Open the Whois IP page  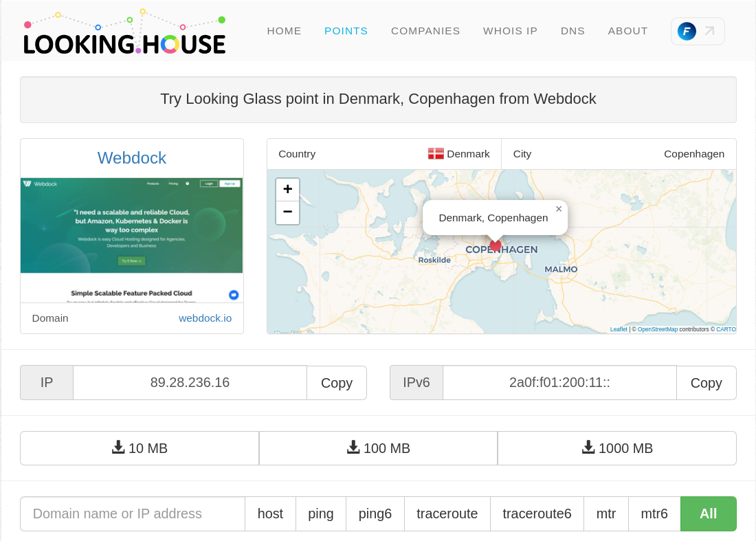tap(510, 31)
